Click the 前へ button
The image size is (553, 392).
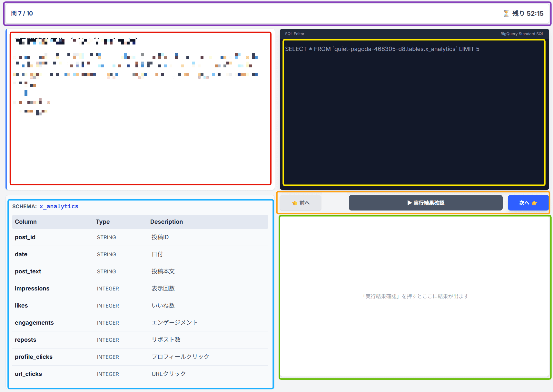coord(300,202)
